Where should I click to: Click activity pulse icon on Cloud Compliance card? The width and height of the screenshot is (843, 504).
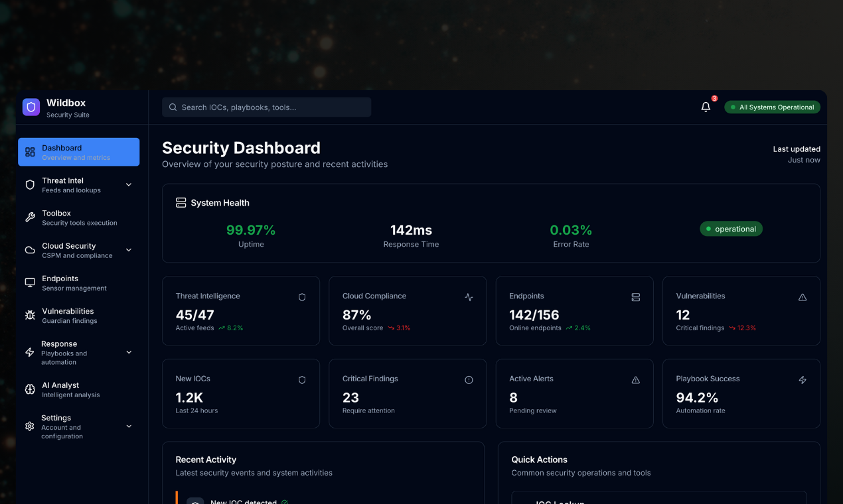click(x=469, y=297)
